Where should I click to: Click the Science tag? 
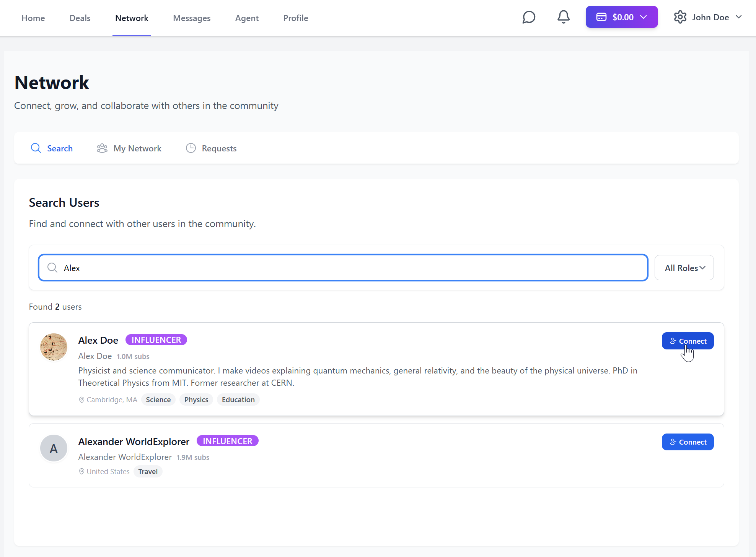[x=158, y=399]
